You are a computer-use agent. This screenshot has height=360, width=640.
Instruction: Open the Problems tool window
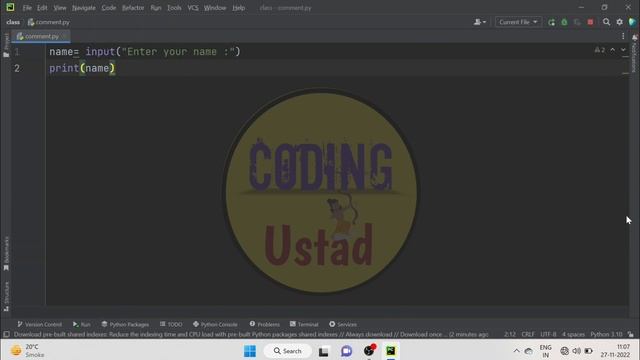[264, 324]
